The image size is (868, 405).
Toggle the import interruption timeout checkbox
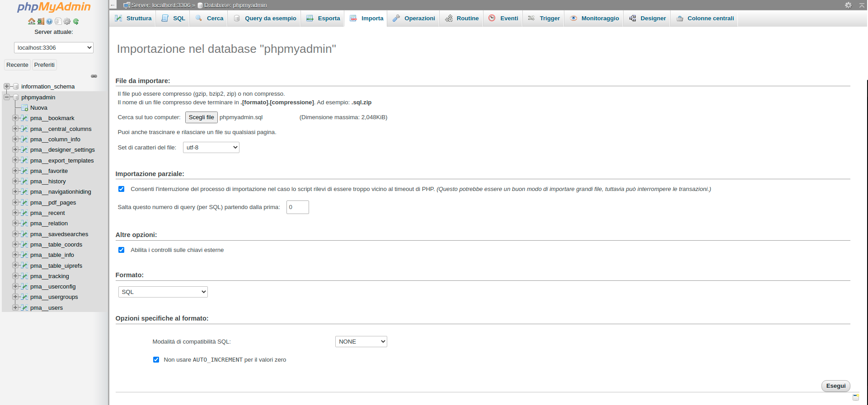121,189
